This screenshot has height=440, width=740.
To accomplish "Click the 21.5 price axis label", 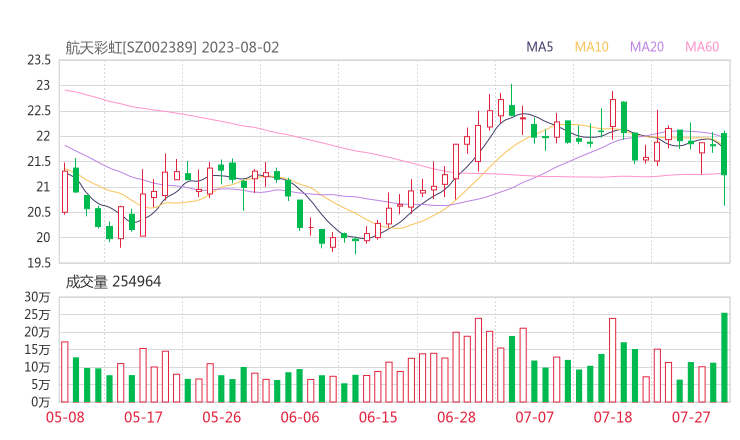I will click(39, 161).
